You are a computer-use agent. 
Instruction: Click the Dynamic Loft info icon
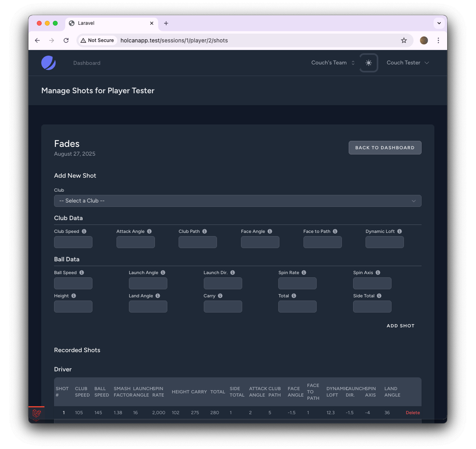[399, 231]
